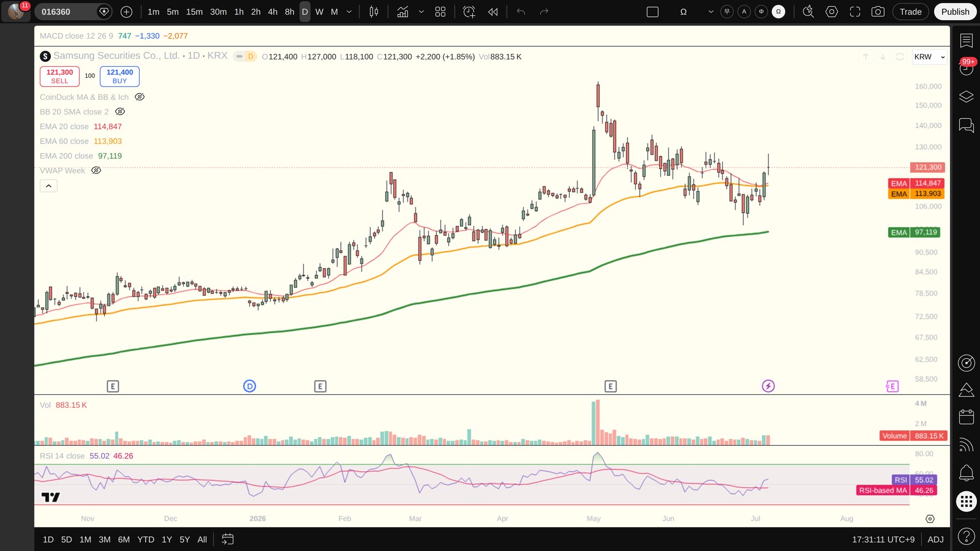
Task: Set the date range to YTD
Action: pos(146,539)
